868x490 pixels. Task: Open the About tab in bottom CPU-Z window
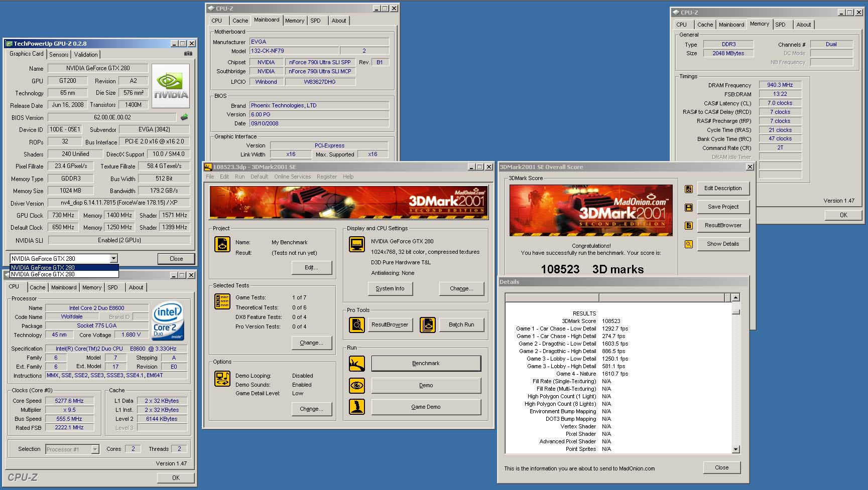(x=136, y=287)
